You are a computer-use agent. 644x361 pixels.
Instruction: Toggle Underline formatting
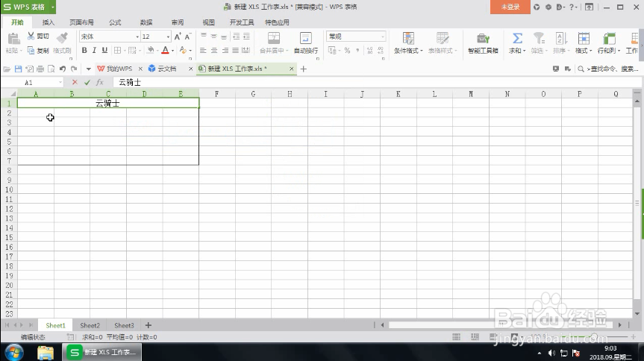tap(104, 50)
